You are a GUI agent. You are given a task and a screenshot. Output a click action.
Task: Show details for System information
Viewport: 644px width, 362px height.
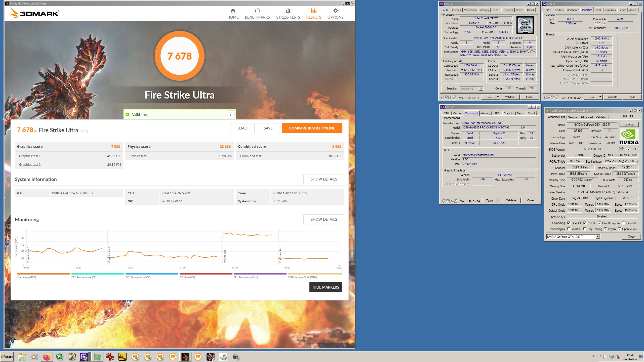click(324, 179)
